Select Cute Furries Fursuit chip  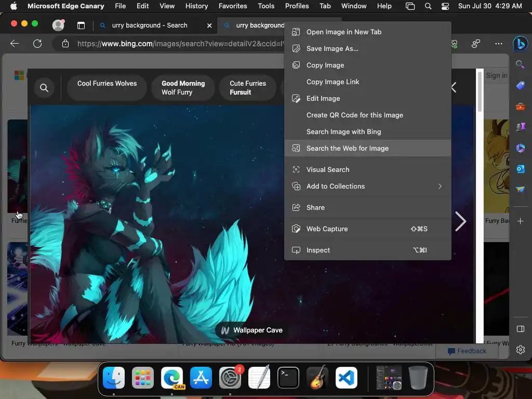(248, 88)
